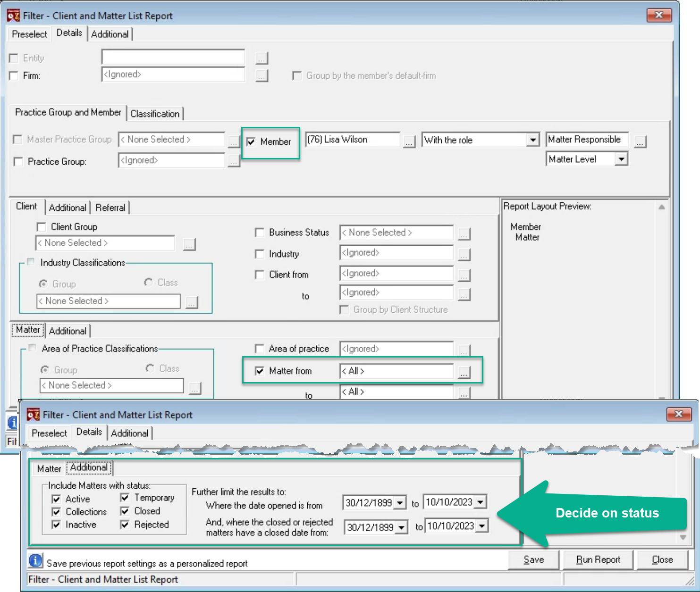Screen dimensions: 700x592
Task: Open member lookup button beside Lisa Wilson
Action: tap(409, 142)
